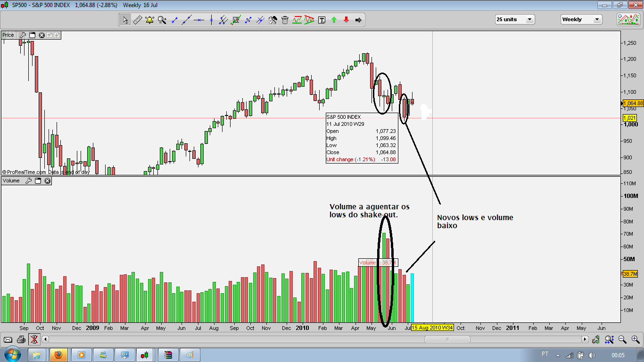Open Price panel wrench settings
Viewport: 644px width, 362px height.
coord(23,35)
